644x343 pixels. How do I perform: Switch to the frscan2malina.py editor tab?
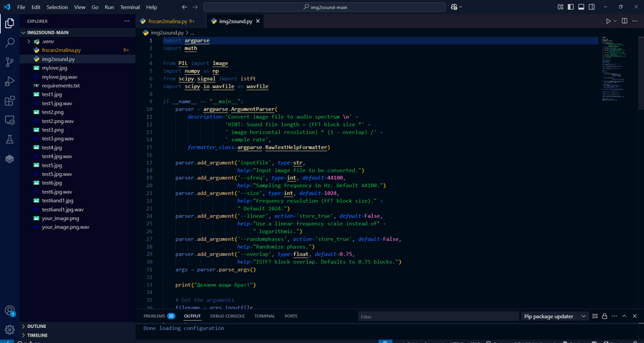click(165, 21)
